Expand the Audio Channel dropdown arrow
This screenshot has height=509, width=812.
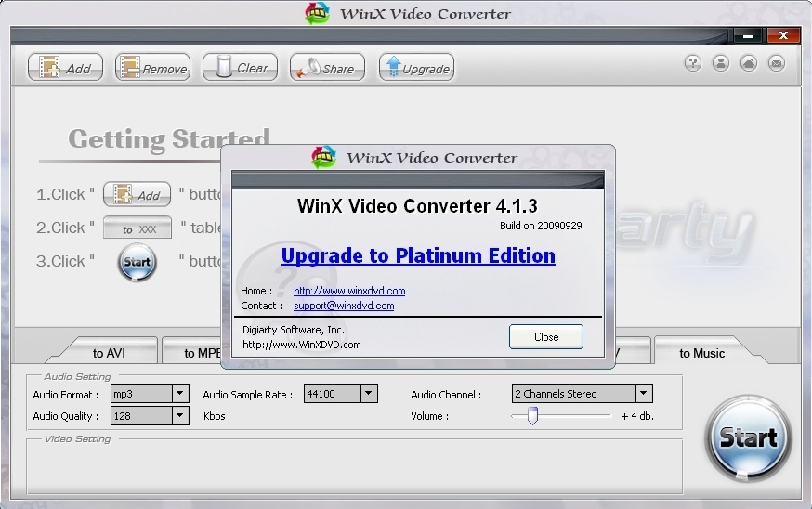(x=643, y=394)
